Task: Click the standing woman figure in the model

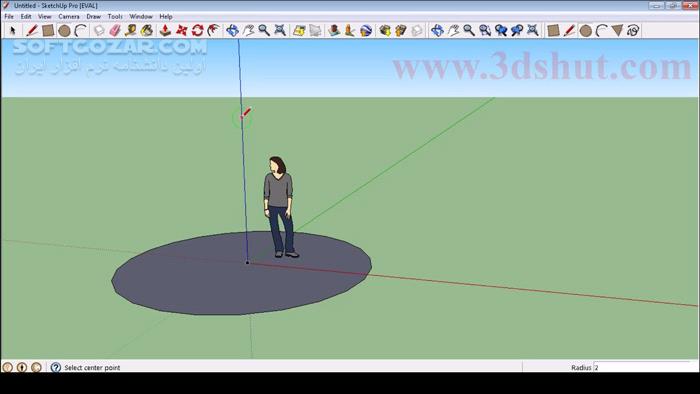Action: [279, 206]
